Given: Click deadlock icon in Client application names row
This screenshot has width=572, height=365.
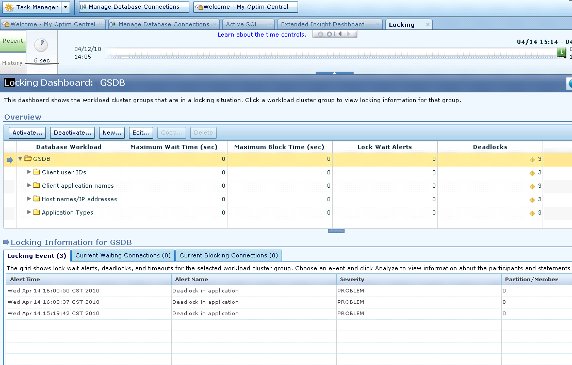Looking at the screenshot, I should [532, 186].
